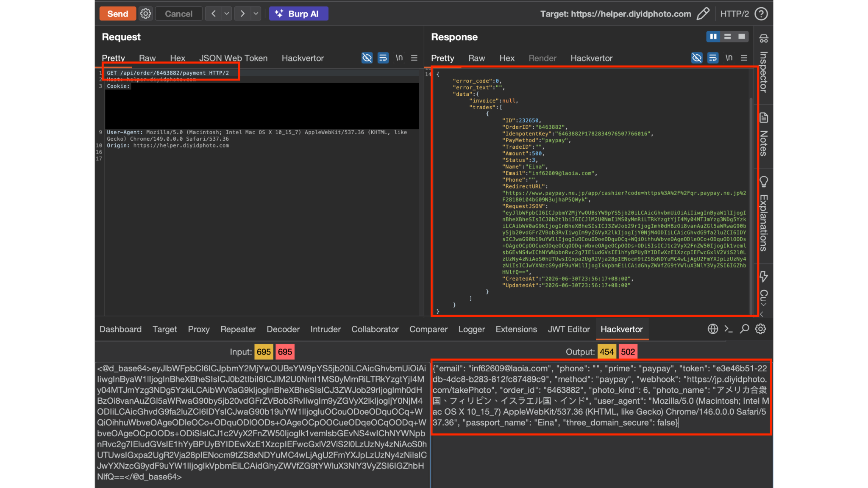Toggle word wrap in Request editor

point(383,58)
